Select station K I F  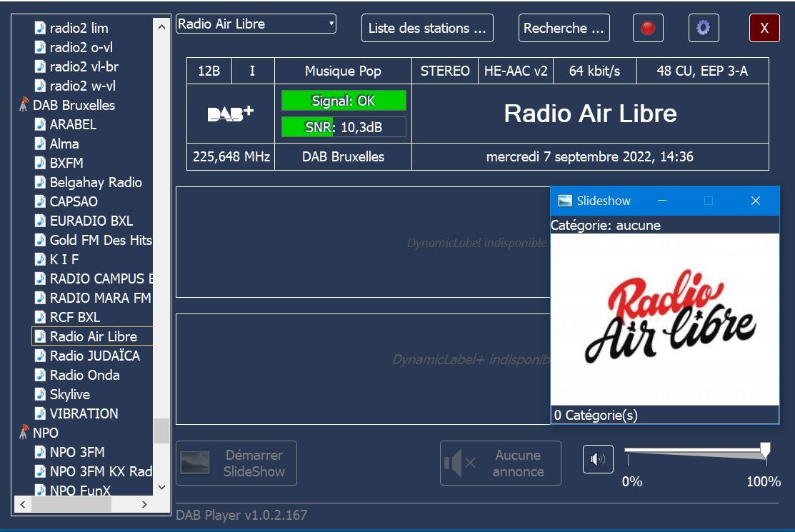coord(64,259)
